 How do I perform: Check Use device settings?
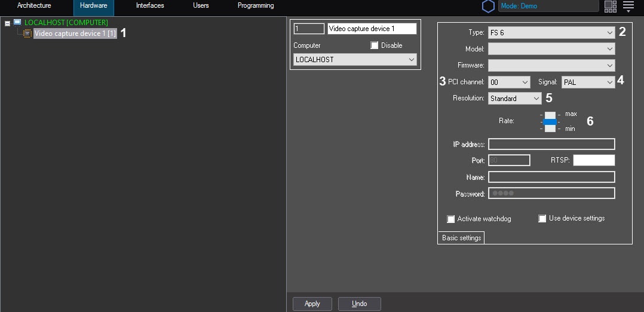542,219
